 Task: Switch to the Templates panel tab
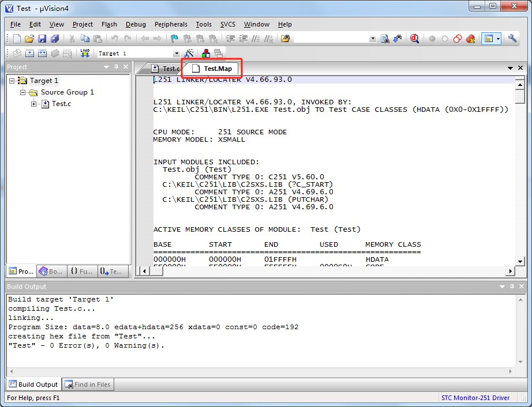click(x=113, y=272)
